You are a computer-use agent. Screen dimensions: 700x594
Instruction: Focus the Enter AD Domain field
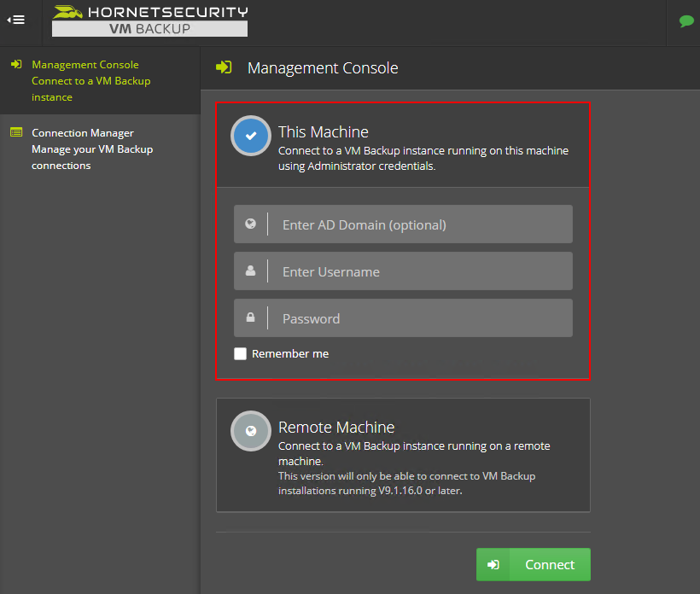click(x=403, y=224)
